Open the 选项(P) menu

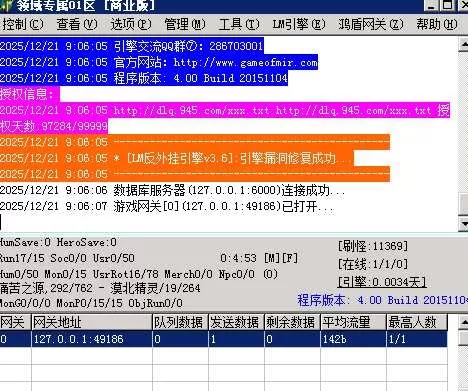(131, 24)
